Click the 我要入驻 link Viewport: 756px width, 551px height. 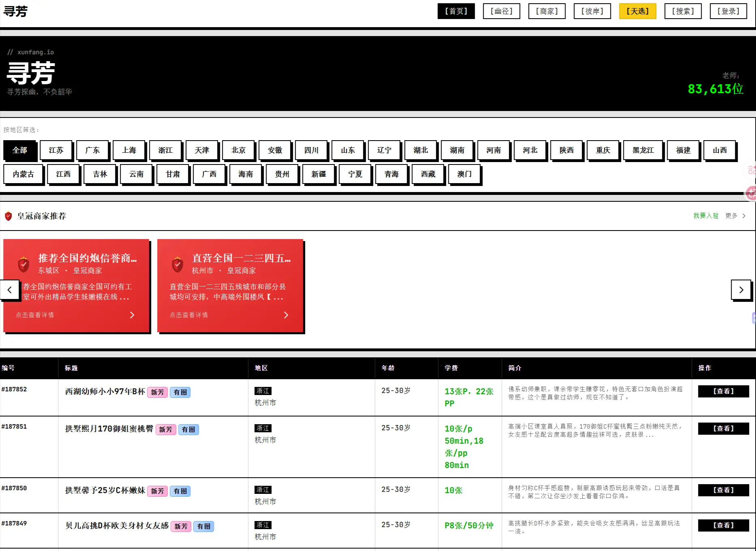tap(705, 216)
